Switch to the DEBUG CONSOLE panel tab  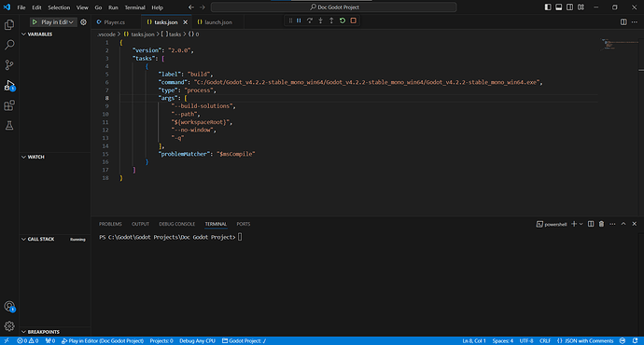(x=177, y=224)
